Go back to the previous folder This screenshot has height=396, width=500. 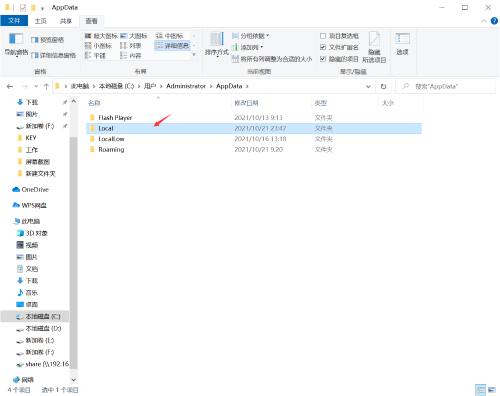point(10,86)
